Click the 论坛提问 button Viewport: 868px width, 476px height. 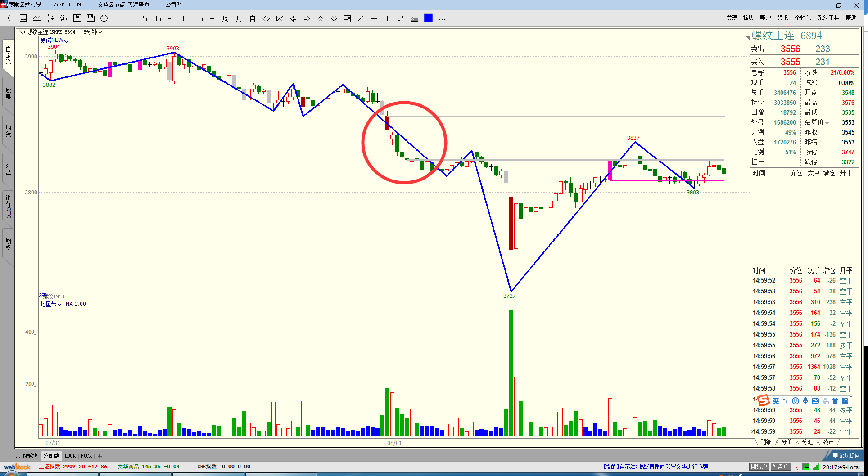[x=846, y=456]
